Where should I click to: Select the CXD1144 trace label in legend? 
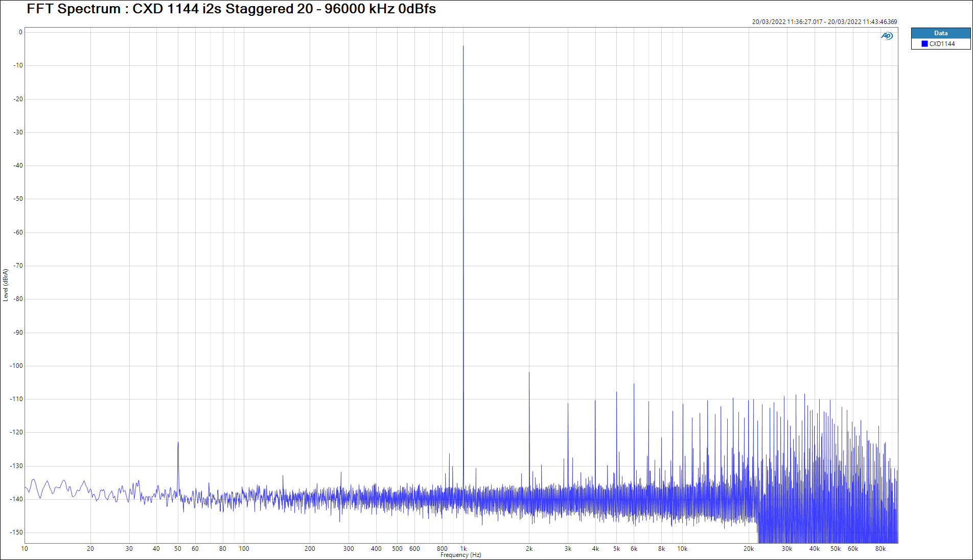pos(942,44)
